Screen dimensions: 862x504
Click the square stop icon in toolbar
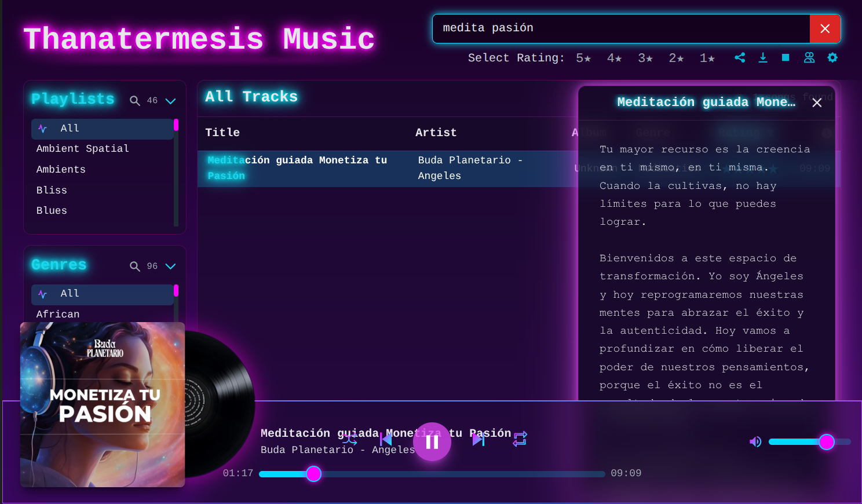(786, 57)
